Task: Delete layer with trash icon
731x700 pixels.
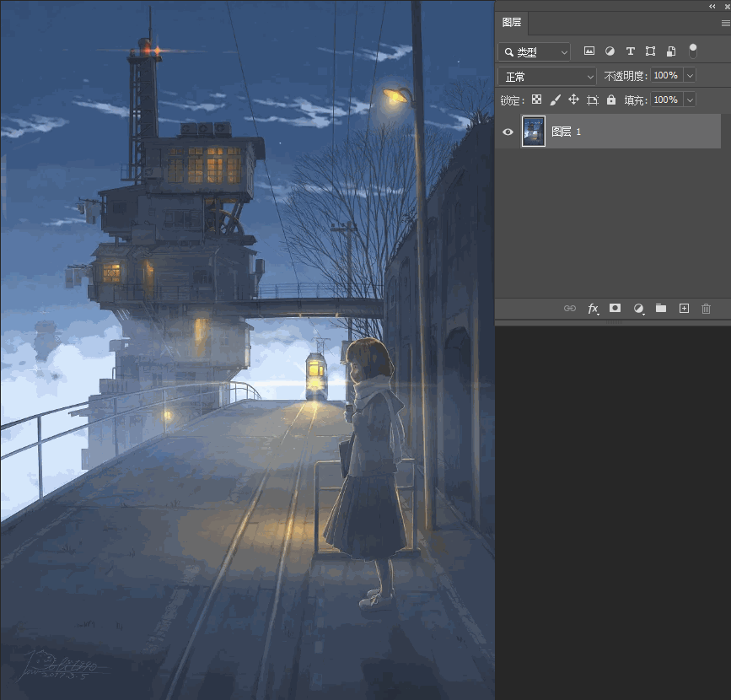Action: pyautogui.click(x=706, y=309)
